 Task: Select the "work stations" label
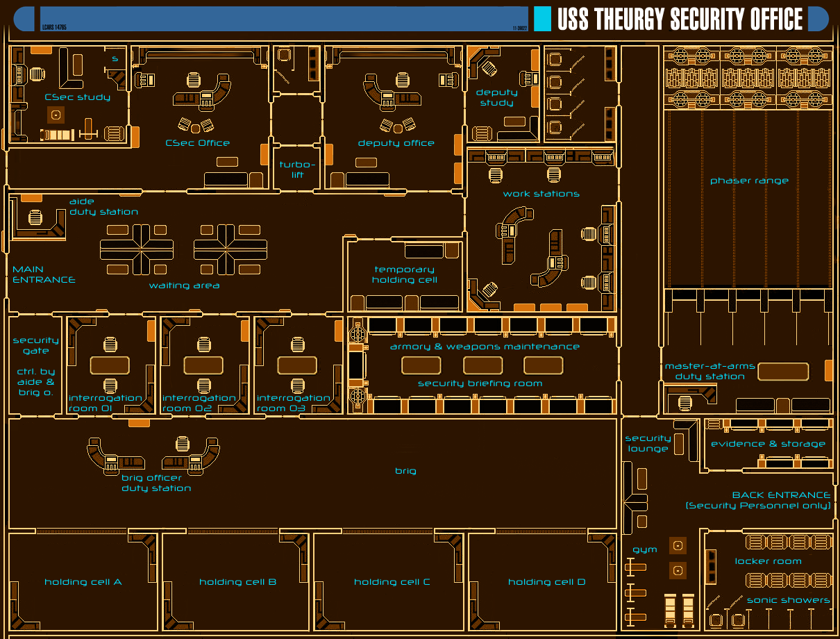(541, 194)
